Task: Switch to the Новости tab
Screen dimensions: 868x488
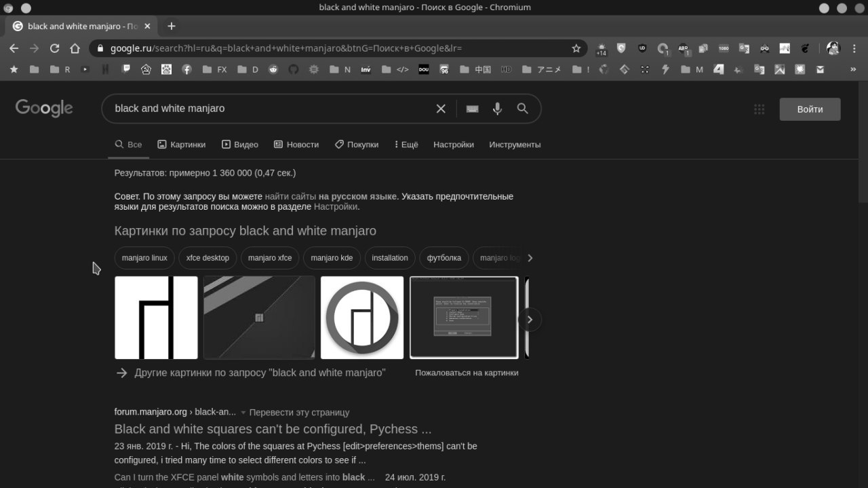Action: [x=296, y=145]
